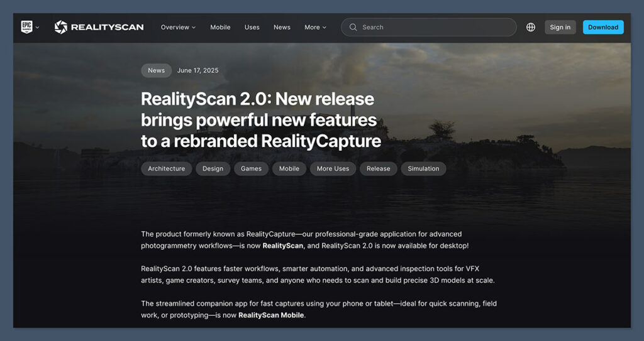Select the Design tag
644x341 pixels.
213,169
